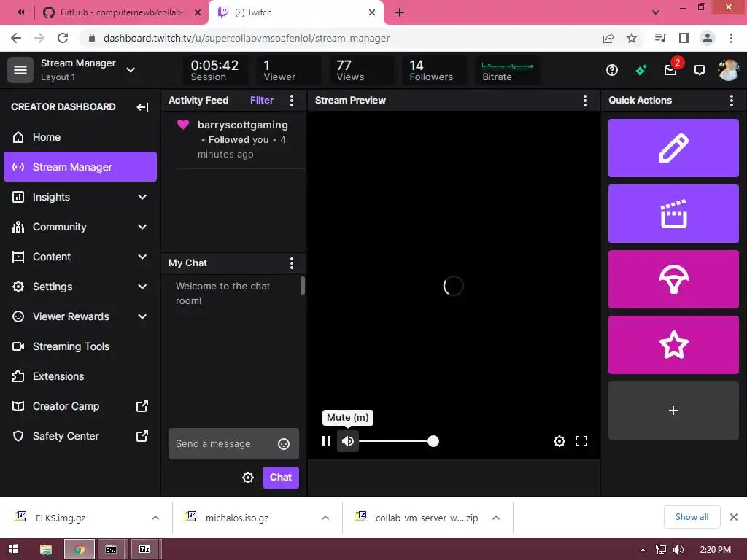The height and width of the screenshot is (560, 747).
Task: Open the emote picker in chat
Action: 284,444
